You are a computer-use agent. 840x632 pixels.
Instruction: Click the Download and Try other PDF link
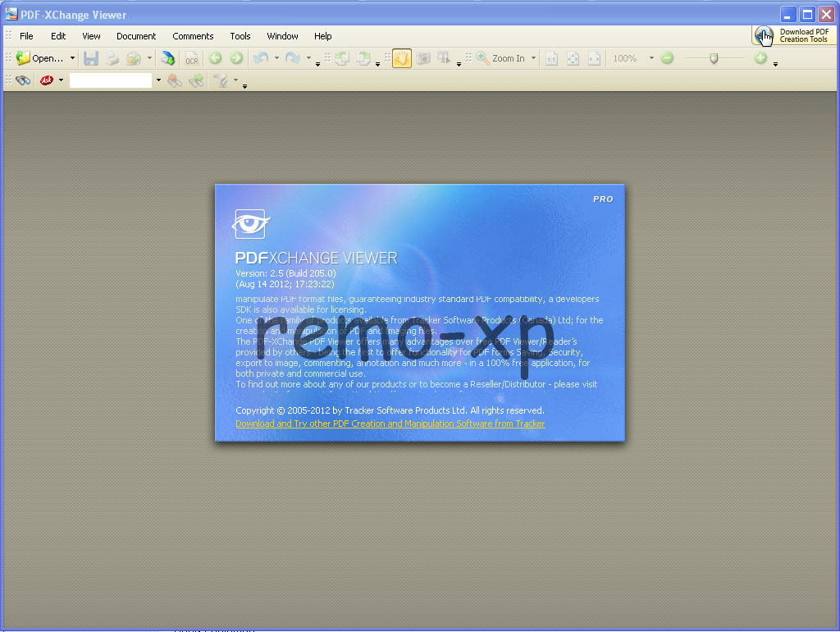click(390, 424)
